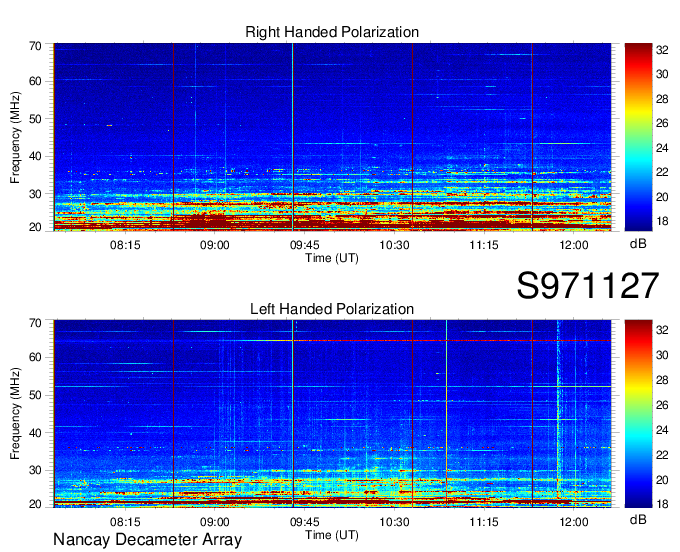
Task: Click the 11:15 tick of the left-handed plot
Action: 484,521
